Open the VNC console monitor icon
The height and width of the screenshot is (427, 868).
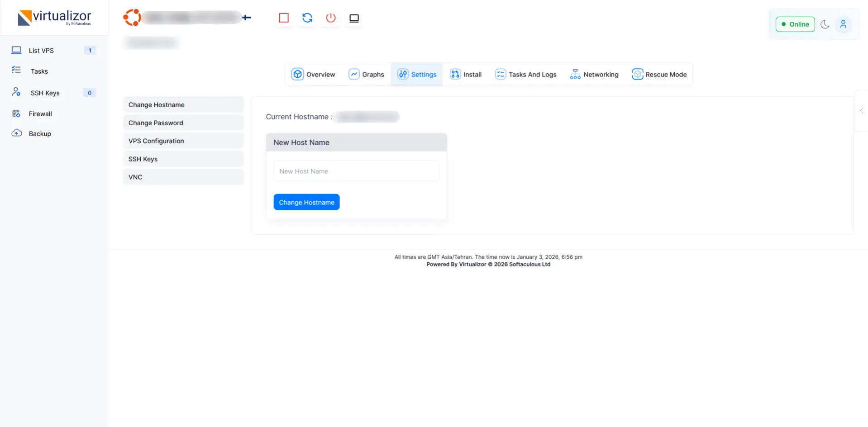tap(354, 18)
